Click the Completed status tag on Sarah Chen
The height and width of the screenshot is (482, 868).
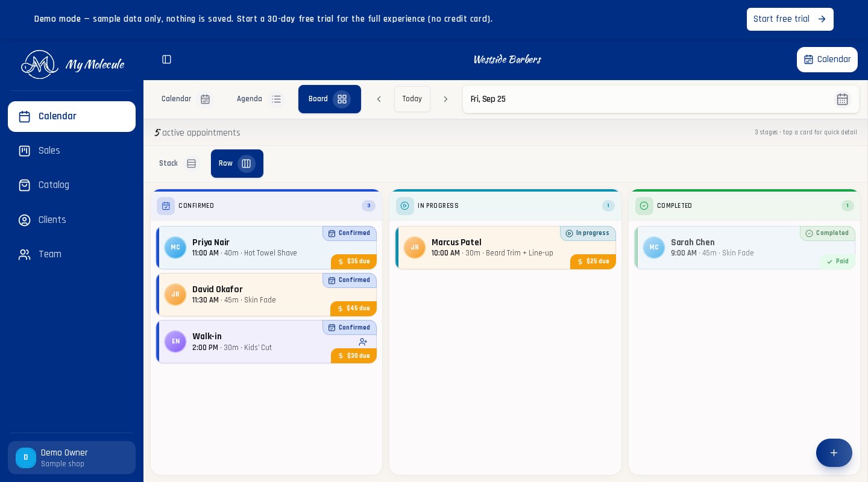click(828, 233)
